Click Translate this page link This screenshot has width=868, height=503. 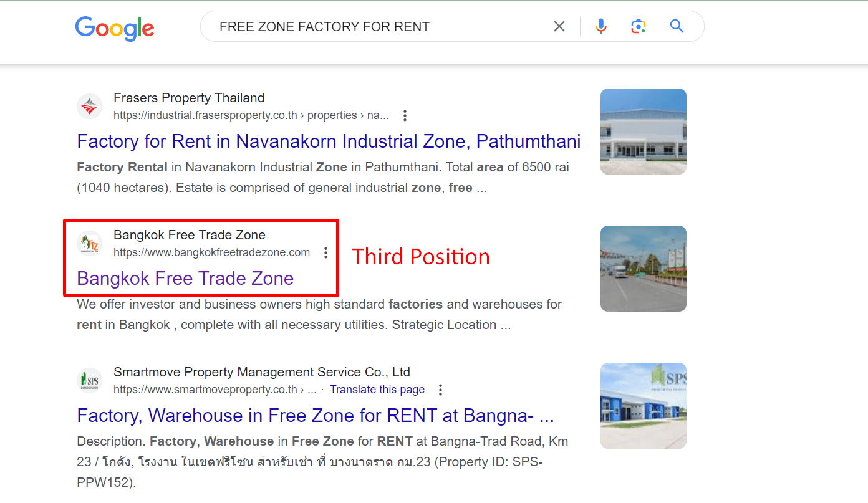(x=377, y=390)
